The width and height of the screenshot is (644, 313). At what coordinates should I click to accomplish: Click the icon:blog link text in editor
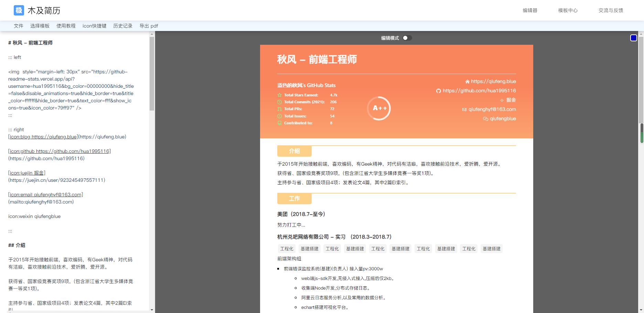pyautogui.click(x=43, y=137)
